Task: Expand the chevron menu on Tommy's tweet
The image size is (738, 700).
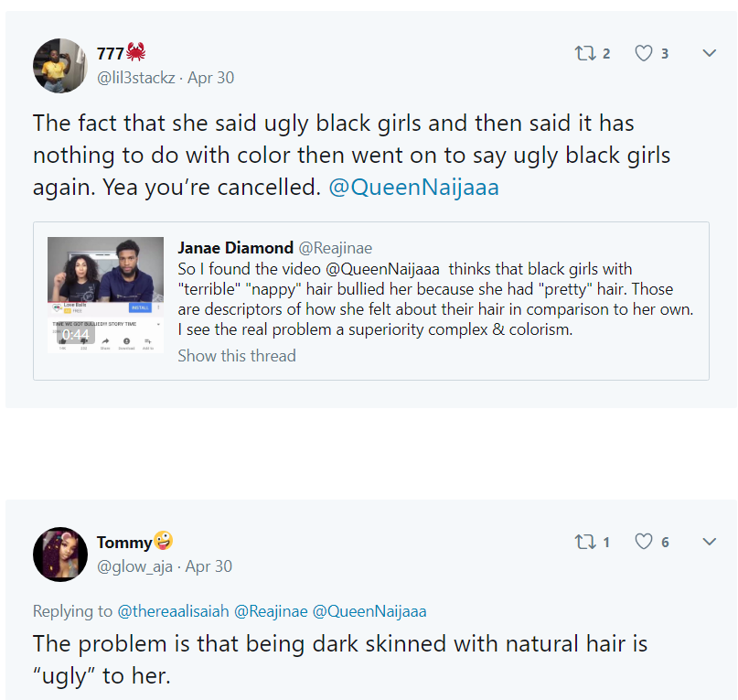Action: (710, 542)
